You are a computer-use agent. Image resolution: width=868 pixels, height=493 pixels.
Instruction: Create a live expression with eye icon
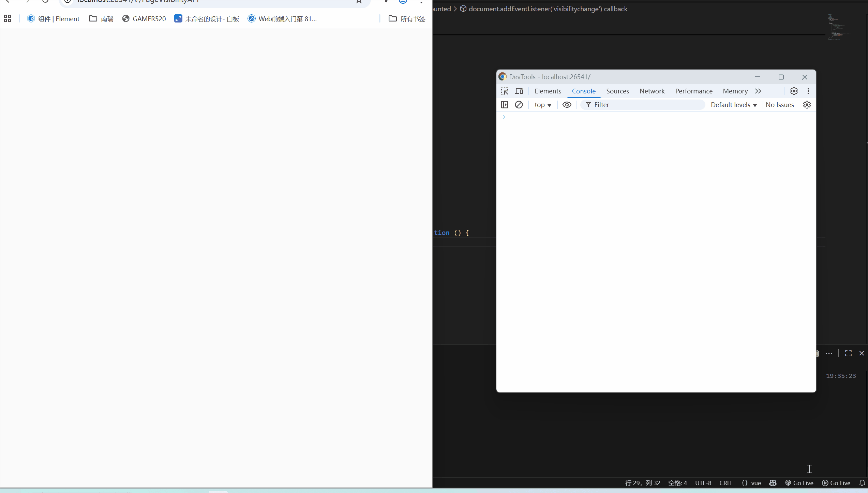pos(567,105)
